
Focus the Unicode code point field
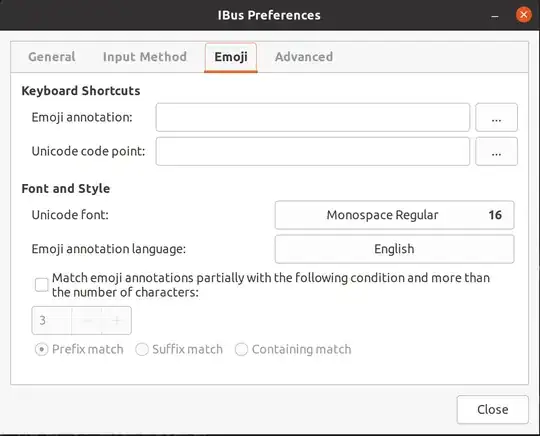[x=313, y=152]
